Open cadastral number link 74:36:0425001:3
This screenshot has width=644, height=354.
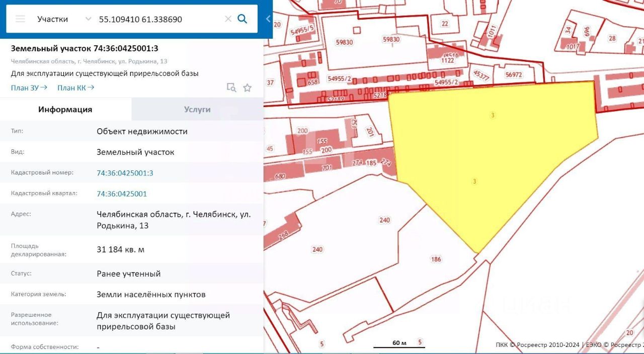125,172
